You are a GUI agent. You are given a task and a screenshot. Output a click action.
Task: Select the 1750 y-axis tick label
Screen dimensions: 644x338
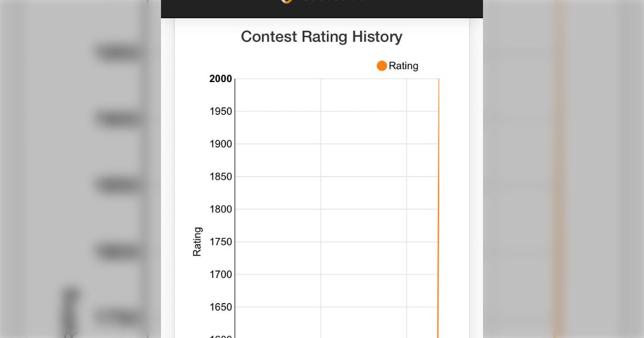(221, 242)
